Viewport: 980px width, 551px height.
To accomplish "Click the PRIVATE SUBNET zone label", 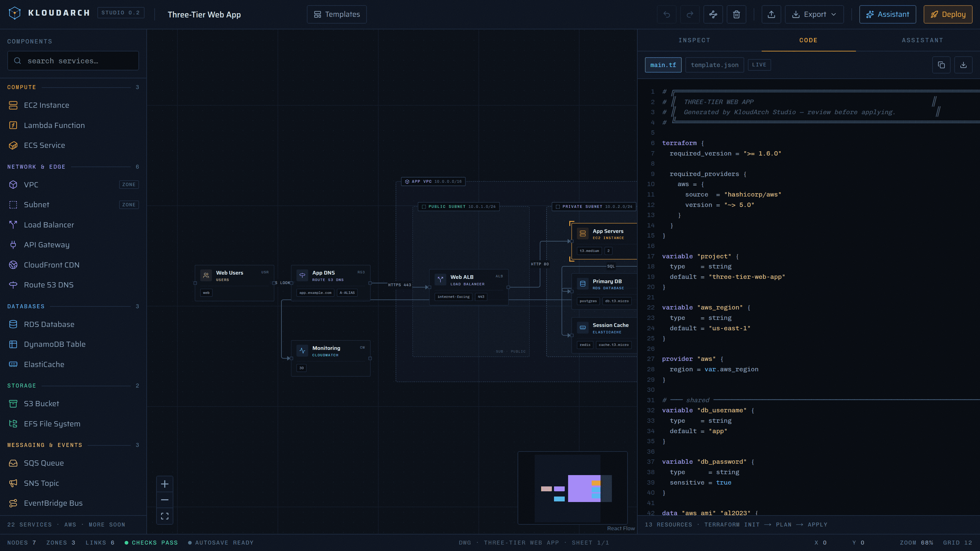I will (594, 207).
